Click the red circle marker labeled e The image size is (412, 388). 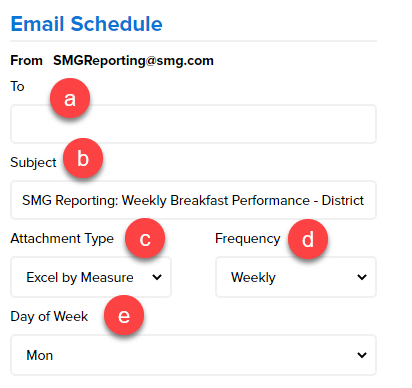tap(124, 315)
